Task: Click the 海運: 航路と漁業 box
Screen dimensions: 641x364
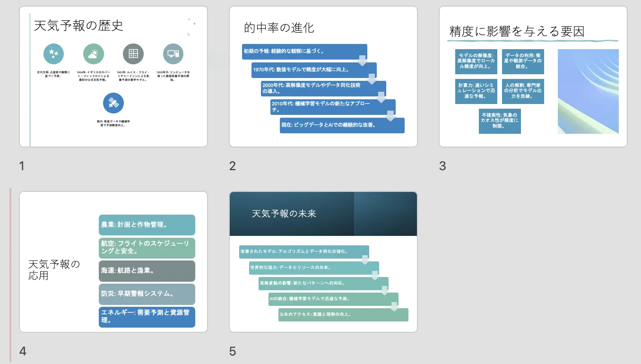Action: pyautogui.click(x=147, y=271)
